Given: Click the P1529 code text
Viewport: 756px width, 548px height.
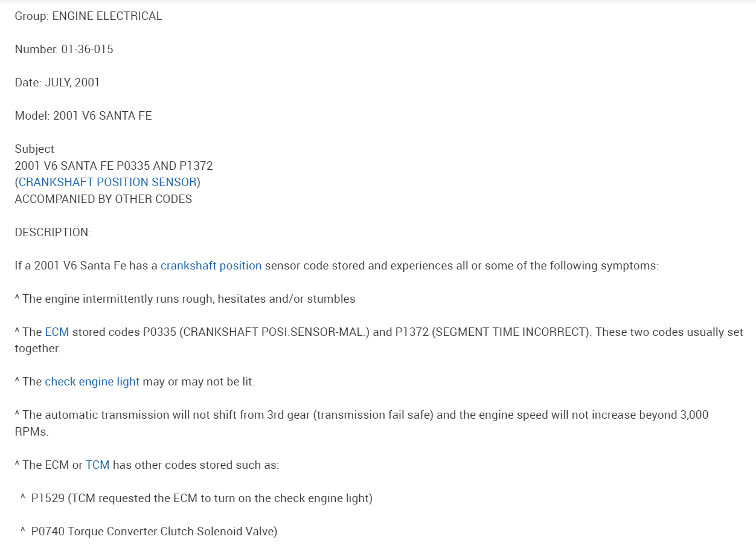Looking at the screenshot, I should click(48, 498).
